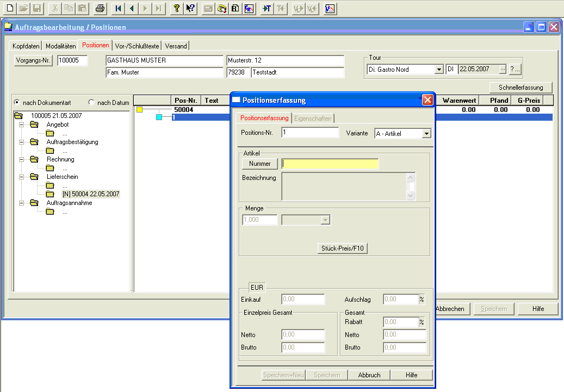This screenshot has height=392, width=564.
Task: Open the Variante 'A - Artikel' dropdown
Action: (x=426, y=133)
